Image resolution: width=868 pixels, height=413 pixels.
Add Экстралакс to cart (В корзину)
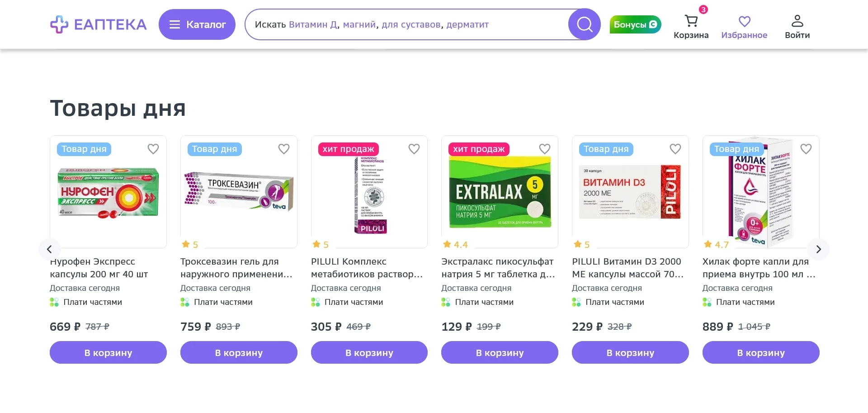tap(500, 353)
